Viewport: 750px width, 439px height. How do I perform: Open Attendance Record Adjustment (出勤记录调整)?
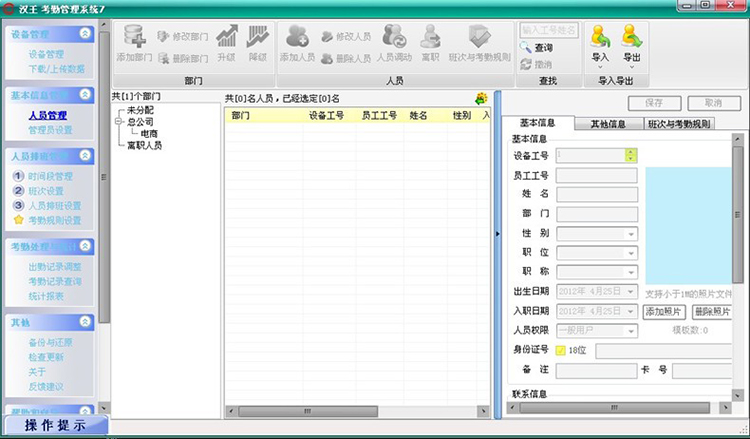tap(55, 266)
